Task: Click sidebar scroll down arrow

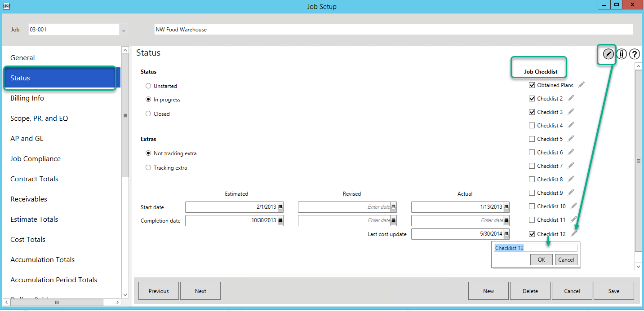Action: point(125,294)
